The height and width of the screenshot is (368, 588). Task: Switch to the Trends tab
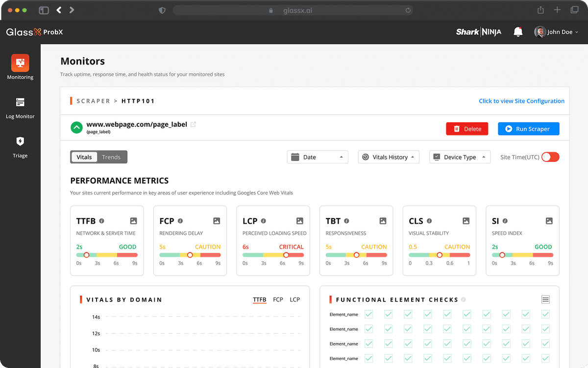(x=111, y=157)
